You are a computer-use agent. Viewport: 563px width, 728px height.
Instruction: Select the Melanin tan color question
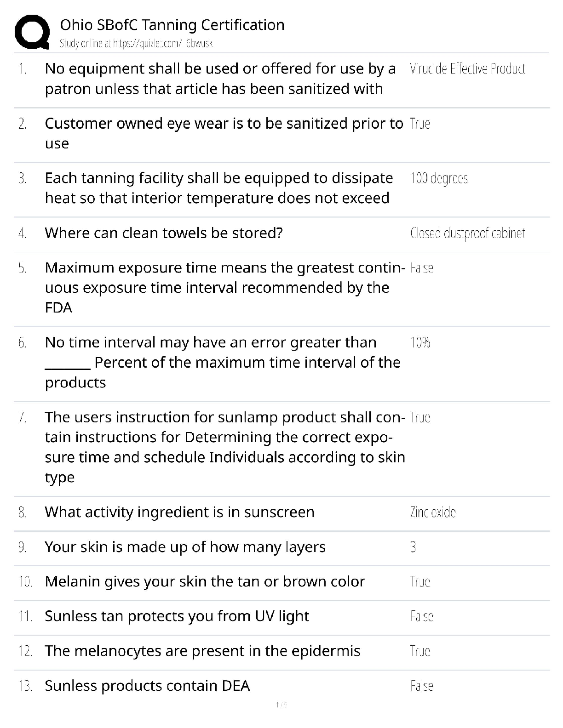(x=205, y=581)
